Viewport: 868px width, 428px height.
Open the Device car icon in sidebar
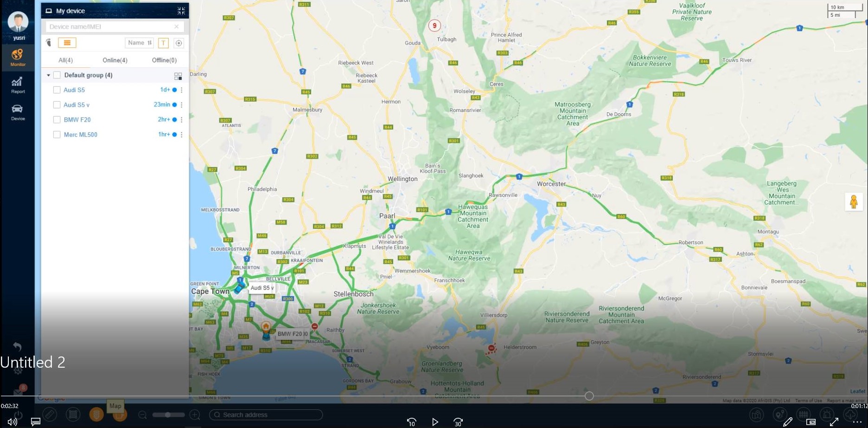point(18,112)
